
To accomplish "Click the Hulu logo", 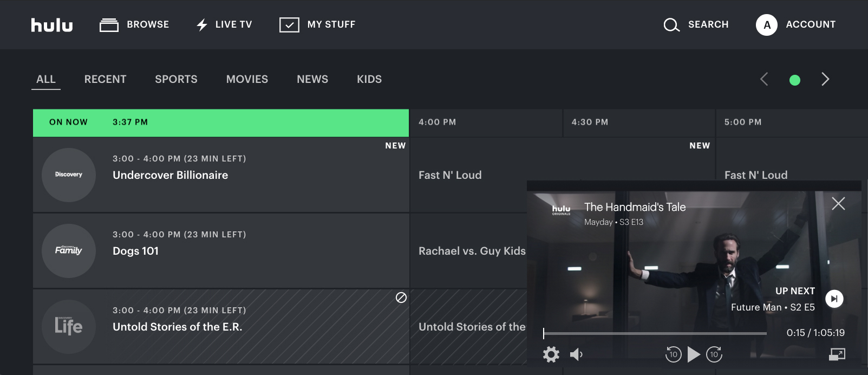I will pos(52,25).
